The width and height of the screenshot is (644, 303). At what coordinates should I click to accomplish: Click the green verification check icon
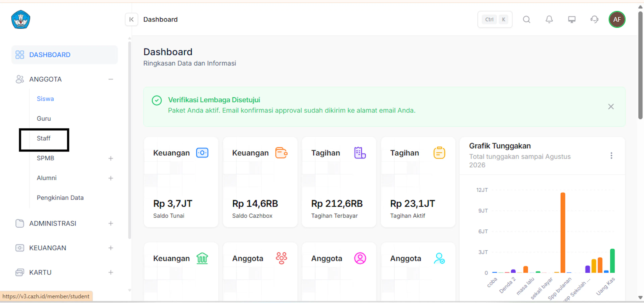pyautogui.click(x=157, y=100)
